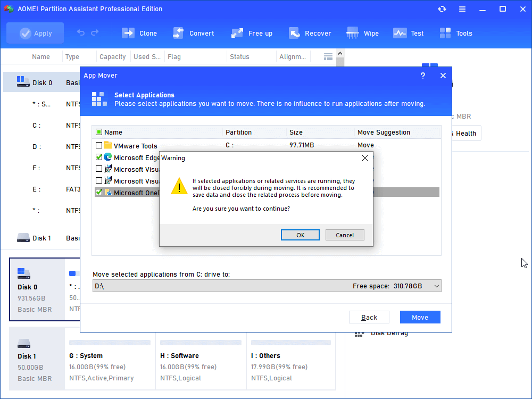Check the second Microsoft Visual checkbox
Viewport: 532px width, 399px height.
pyautogui.click(x=99, y=180)
